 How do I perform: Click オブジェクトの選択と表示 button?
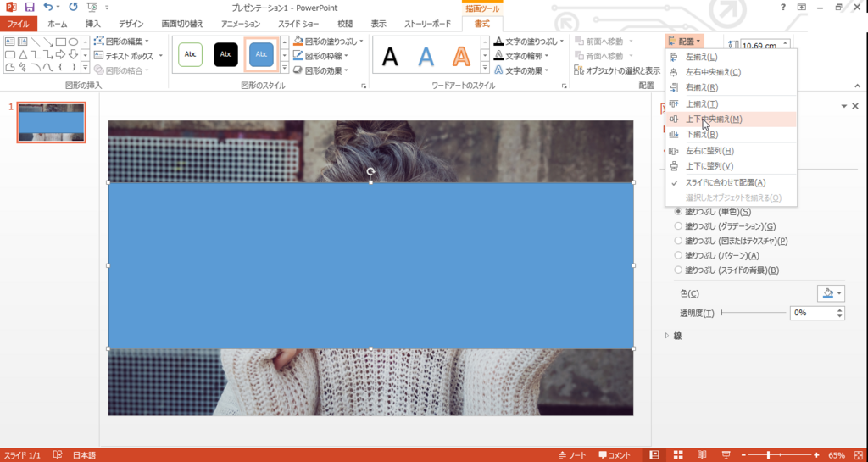[x=617, y=70]
